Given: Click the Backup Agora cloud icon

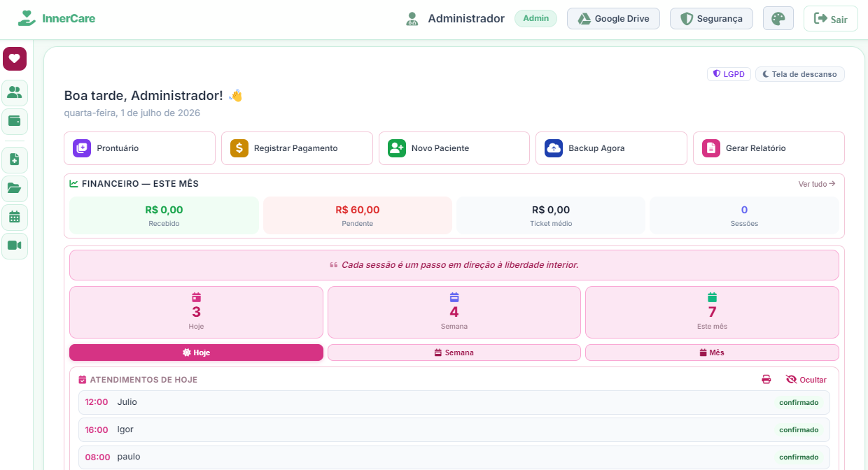Looking at the screenshot, I should [x=554, y=148].
